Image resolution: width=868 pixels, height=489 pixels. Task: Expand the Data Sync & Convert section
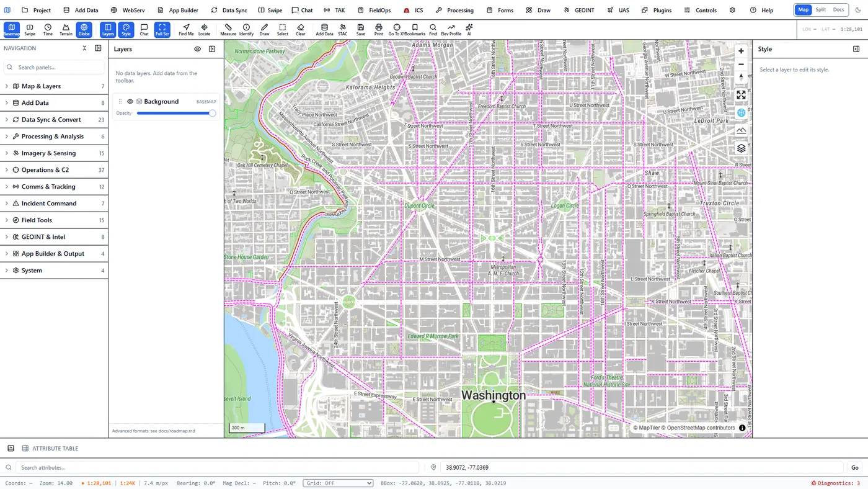coord(54,120)
